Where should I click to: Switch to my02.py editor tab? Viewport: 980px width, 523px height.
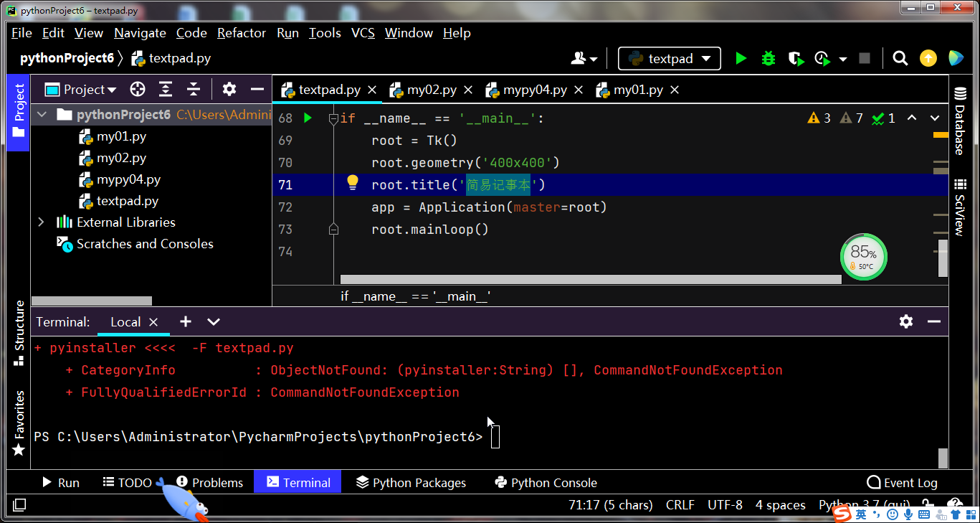click(432, 90)
